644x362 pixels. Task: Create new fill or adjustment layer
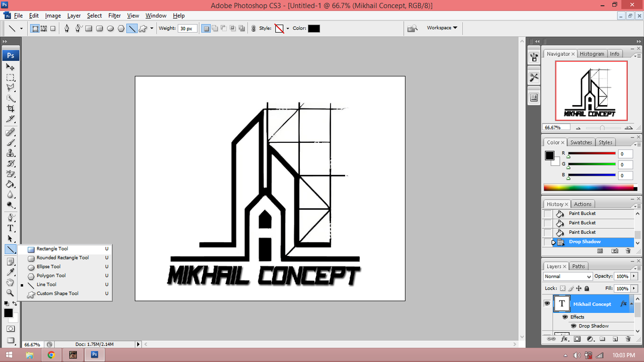[590, 339]
